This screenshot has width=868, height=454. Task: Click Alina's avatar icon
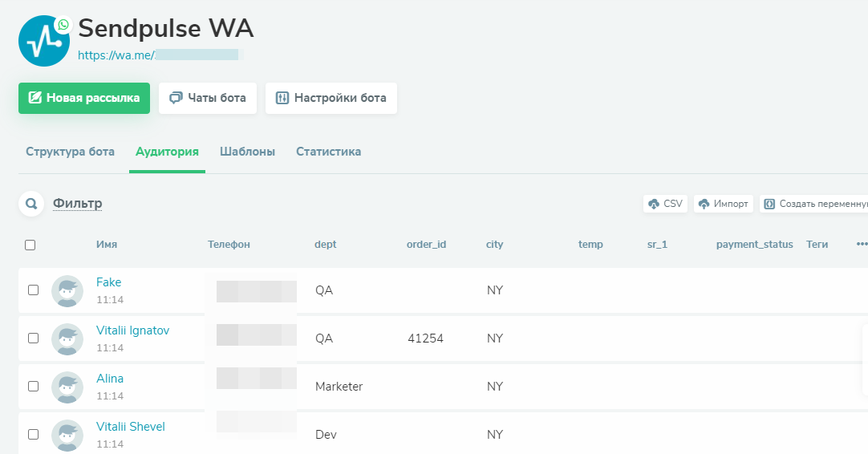(67, 387)
